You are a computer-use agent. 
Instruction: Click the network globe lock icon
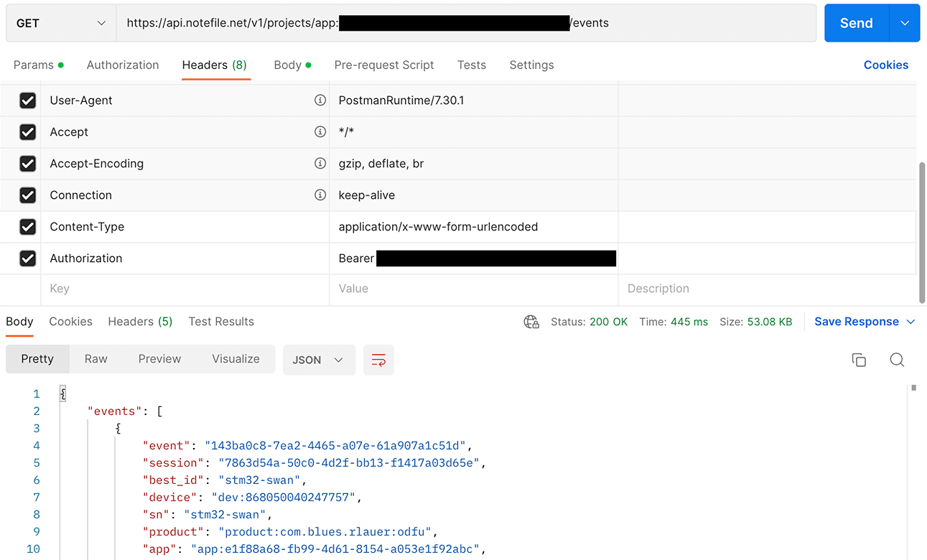click(x=531, y=322)
